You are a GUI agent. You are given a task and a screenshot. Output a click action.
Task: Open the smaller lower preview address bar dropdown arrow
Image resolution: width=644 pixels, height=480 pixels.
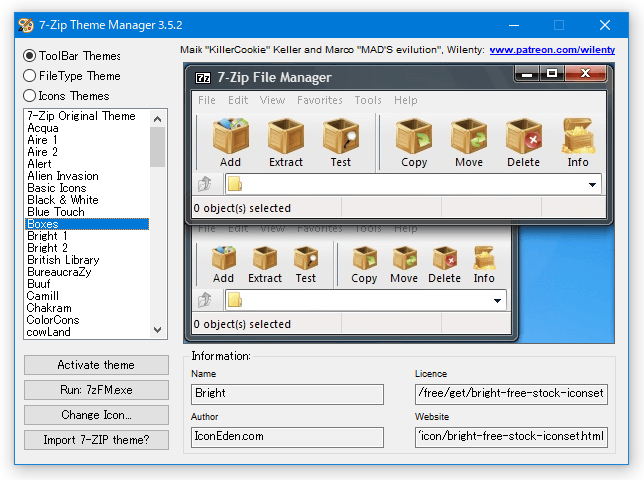point(497,301)
